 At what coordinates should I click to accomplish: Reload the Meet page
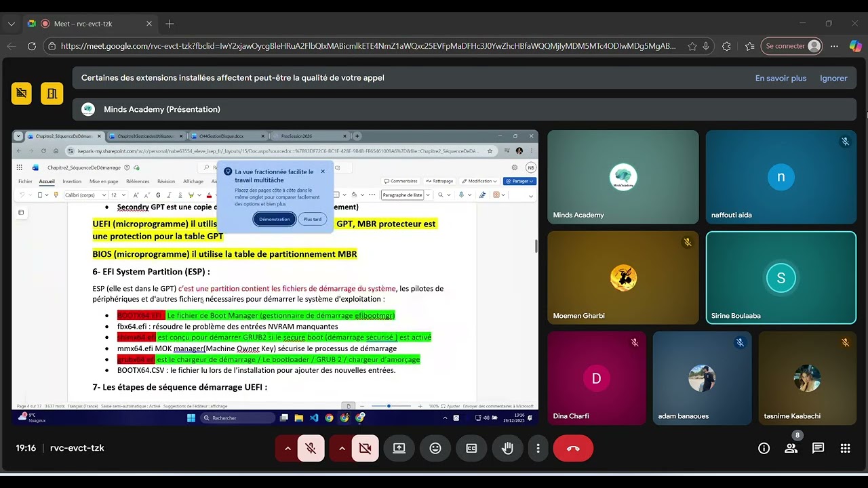point(31,46)
